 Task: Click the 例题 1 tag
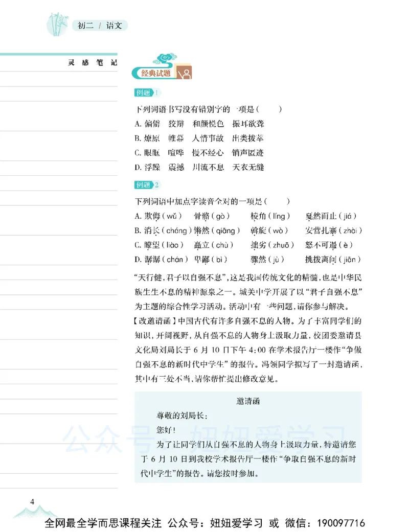coord(147,92)
